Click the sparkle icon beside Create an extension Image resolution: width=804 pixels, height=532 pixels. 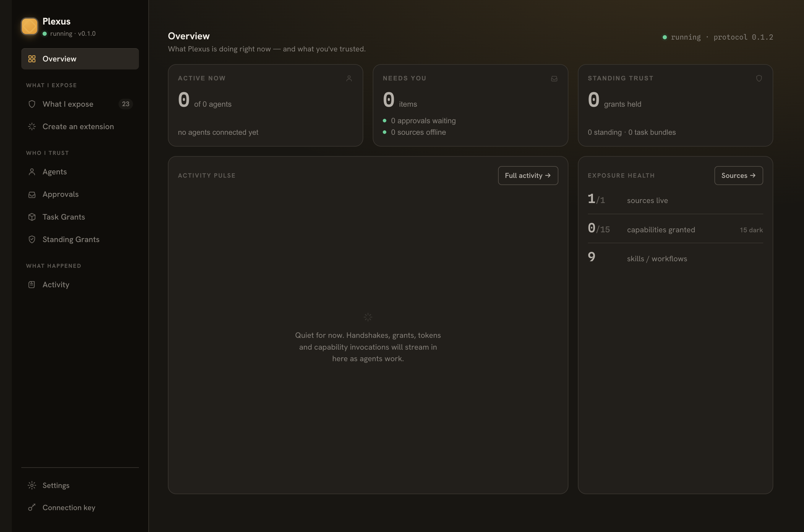pyautogui.click(x=32, y=126)
